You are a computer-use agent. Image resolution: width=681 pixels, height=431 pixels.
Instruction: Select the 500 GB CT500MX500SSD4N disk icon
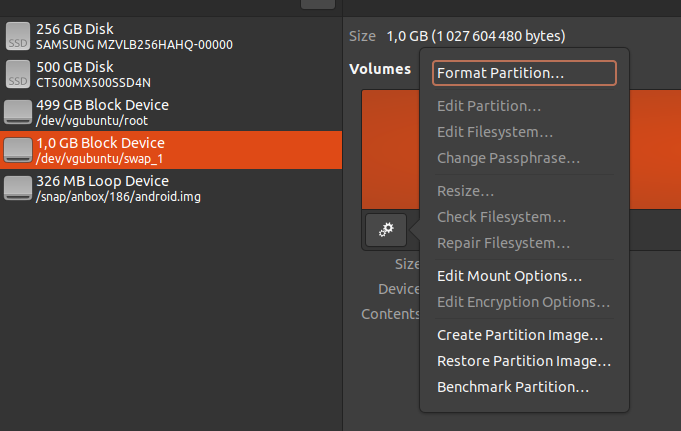[x=18, y=74]
